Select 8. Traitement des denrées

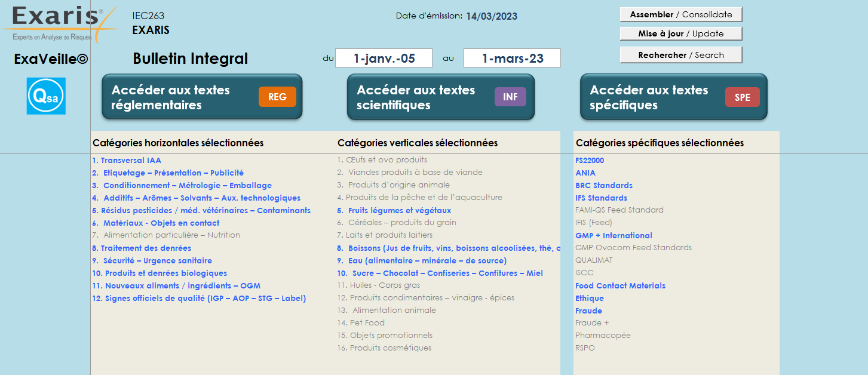[142, 248]
